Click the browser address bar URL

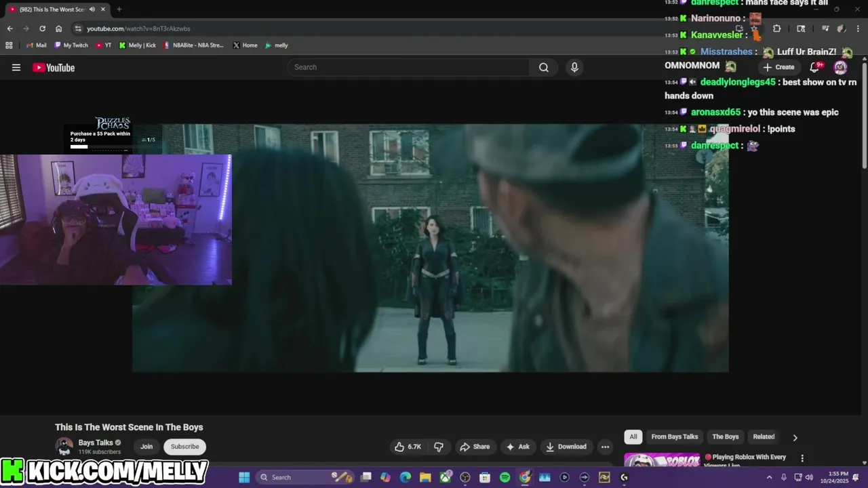pyautogui.click(x=138, y=28)
